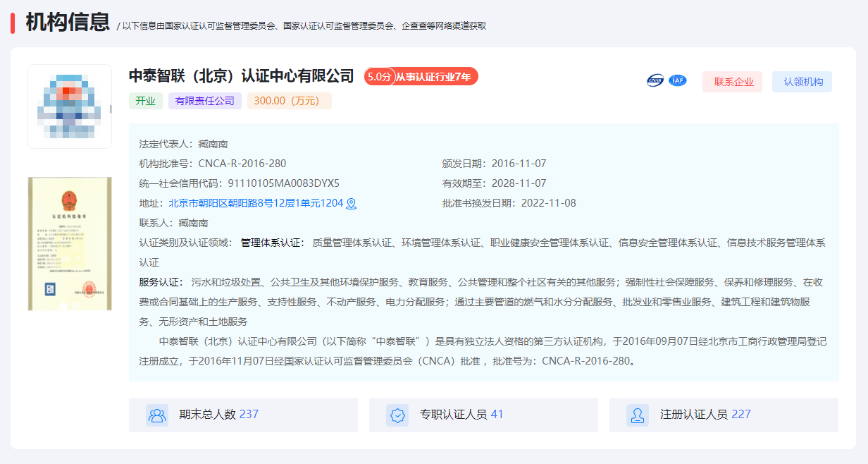Click the 颁发日期 value 2016-11-07
The width and height of the screenshot is (868, 464).
[519, 164]
